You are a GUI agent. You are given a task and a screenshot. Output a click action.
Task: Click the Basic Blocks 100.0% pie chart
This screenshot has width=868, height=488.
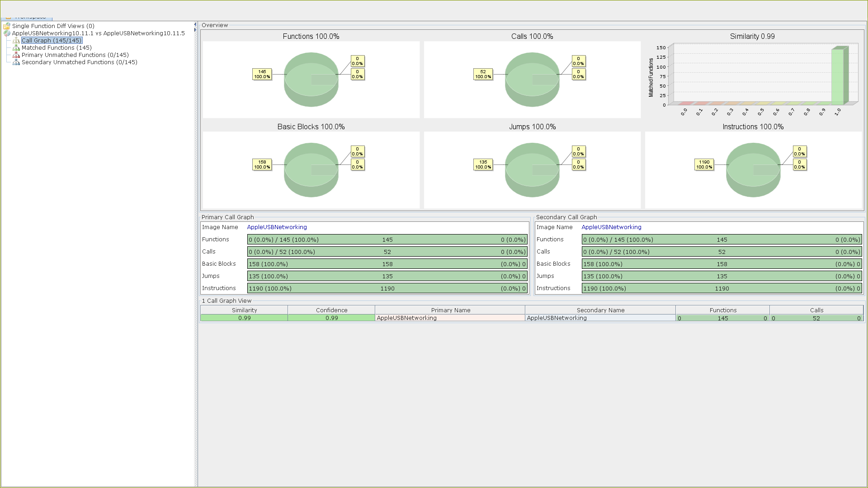[311, 170]
